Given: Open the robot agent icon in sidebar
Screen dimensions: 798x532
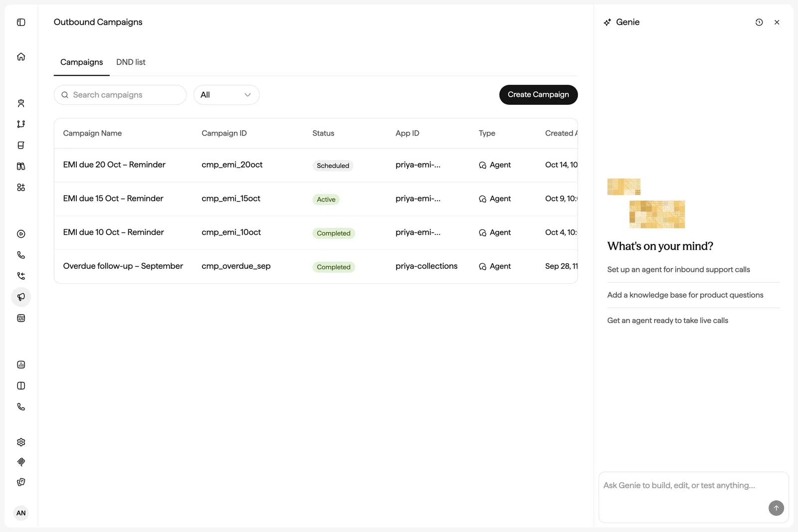Looking at the screenshot, I should click(x=21, y=103).
